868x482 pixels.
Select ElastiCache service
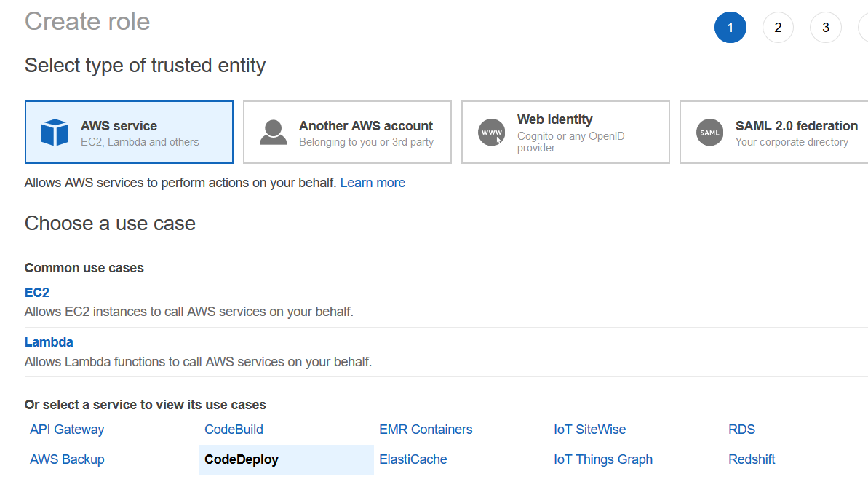413,459
